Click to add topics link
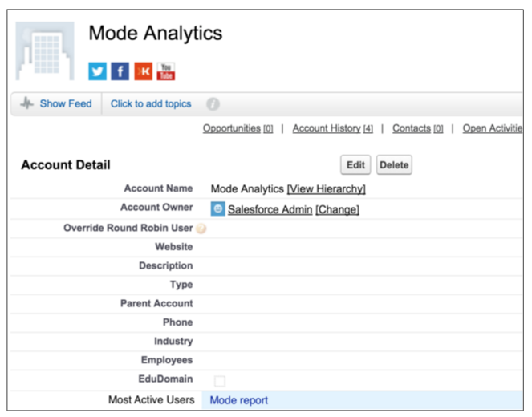 [x=151, y=103]
